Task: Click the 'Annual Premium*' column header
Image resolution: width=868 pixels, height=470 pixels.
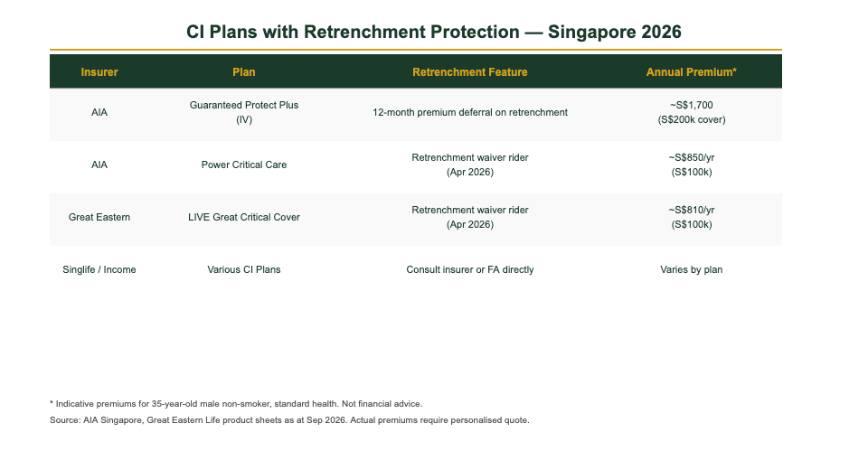Action: tap(692, 72)
